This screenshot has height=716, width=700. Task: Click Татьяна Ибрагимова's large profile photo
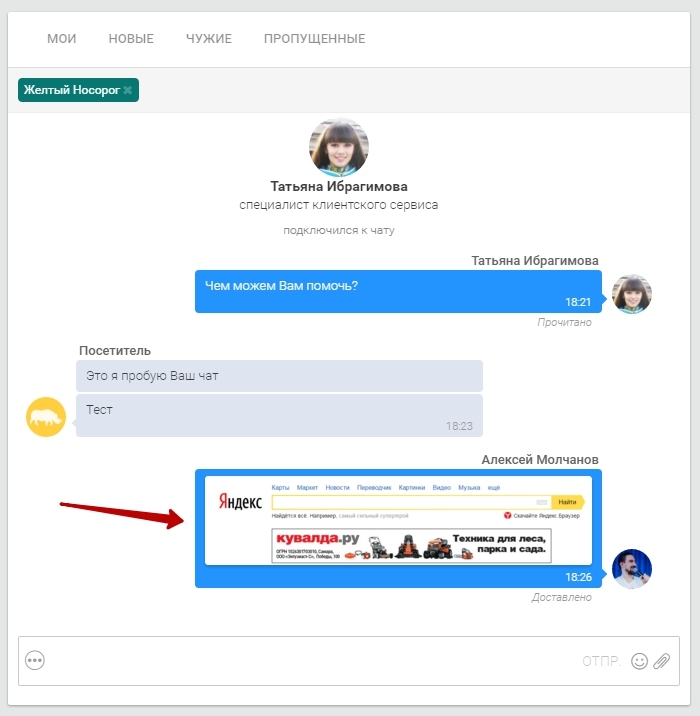(339, 147)
